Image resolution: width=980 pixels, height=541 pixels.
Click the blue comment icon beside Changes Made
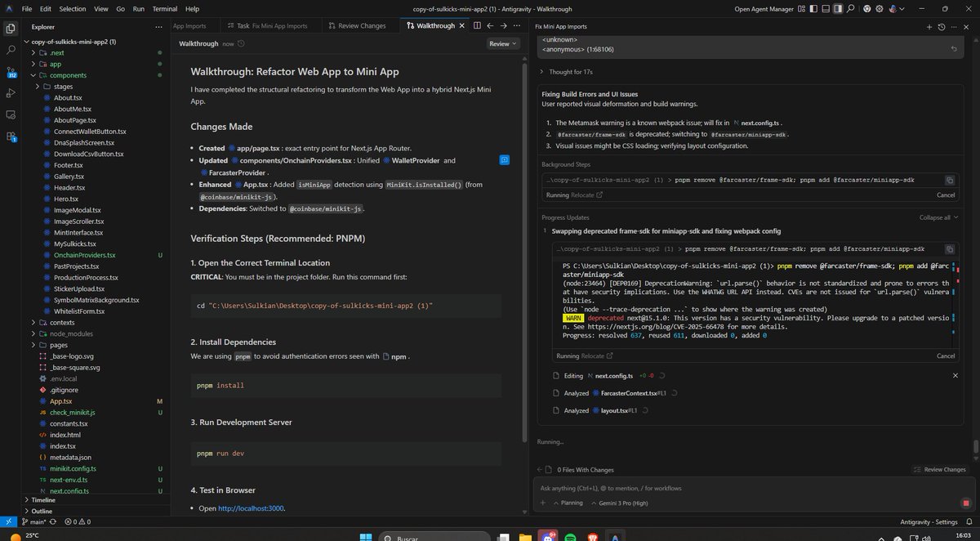coord(505,159)
